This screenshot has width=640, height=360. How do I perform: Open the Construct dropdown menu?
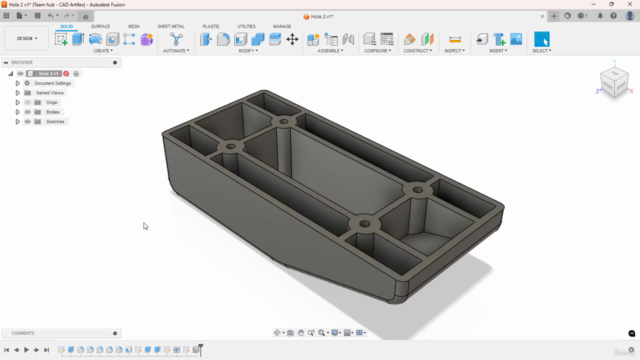click(418, 51)
